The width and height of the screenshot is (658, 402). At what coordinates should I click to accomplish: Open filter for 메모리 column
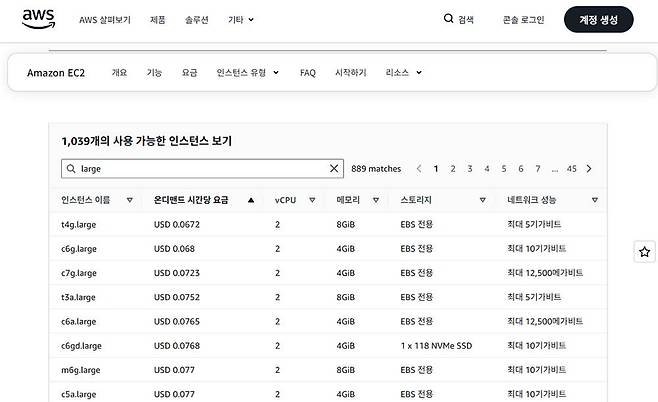pyautogui.click(x=376, y=200)
